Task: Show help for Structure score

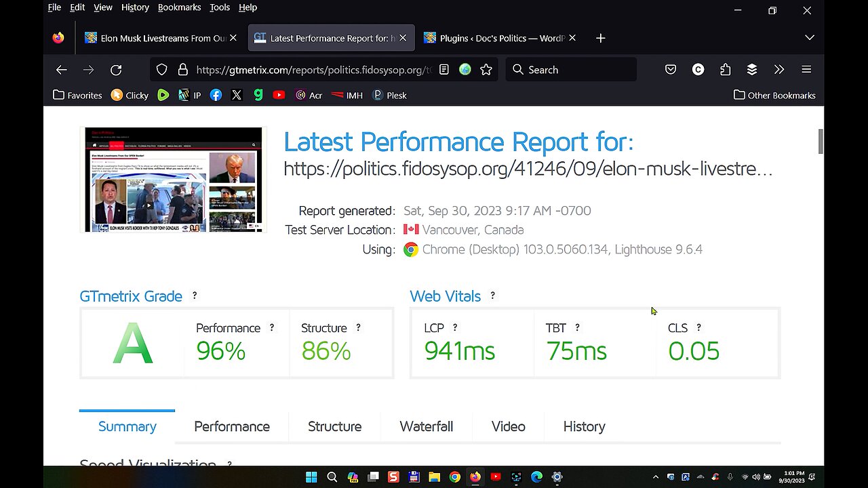Action: coord(358,327)
